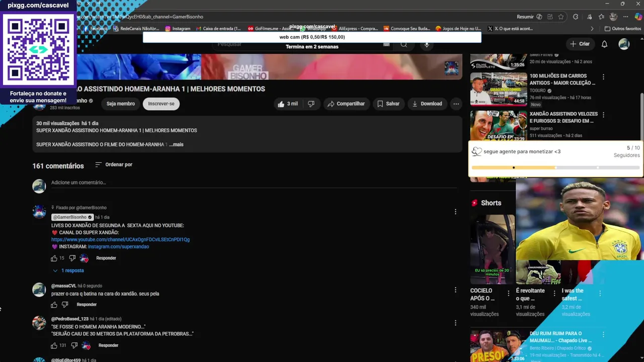This screenshot has width=644, height=362.
Task: Open Caixa de entrada Gmail bookmark
Action: pos(218,29)
